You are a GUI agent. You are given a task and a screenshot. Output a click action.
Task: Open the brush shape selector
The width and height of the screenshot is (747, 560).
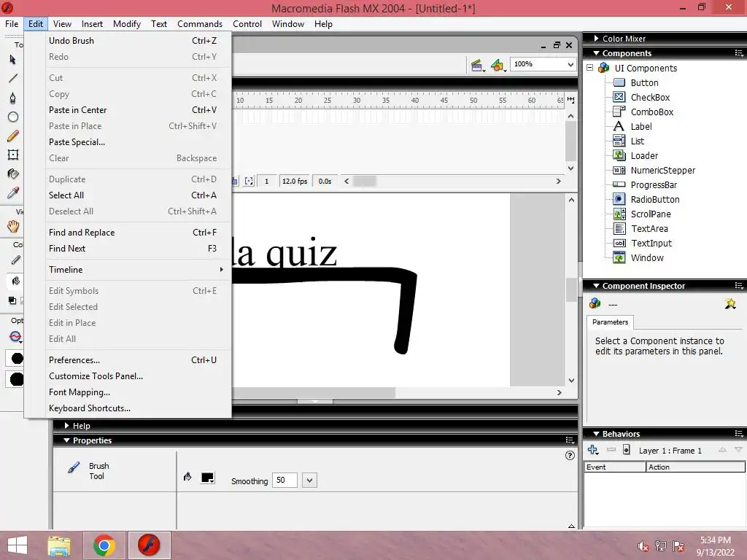pos(16,379)
